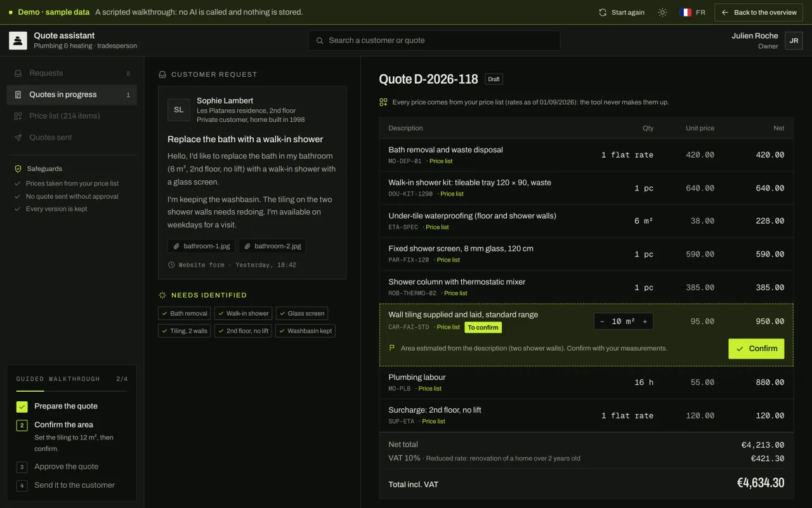Increase tiling area with plus button
The image size is (812, 508).
tap(645, 321)
